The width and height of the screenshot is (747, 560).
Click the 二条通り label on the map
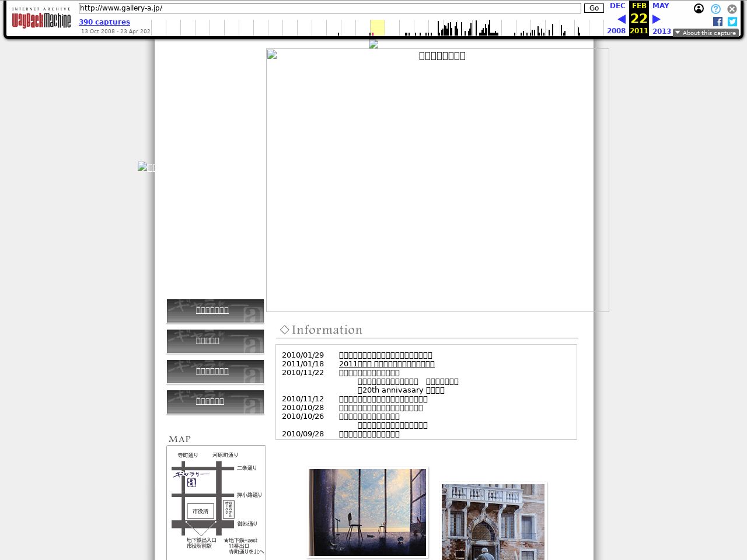247,468
